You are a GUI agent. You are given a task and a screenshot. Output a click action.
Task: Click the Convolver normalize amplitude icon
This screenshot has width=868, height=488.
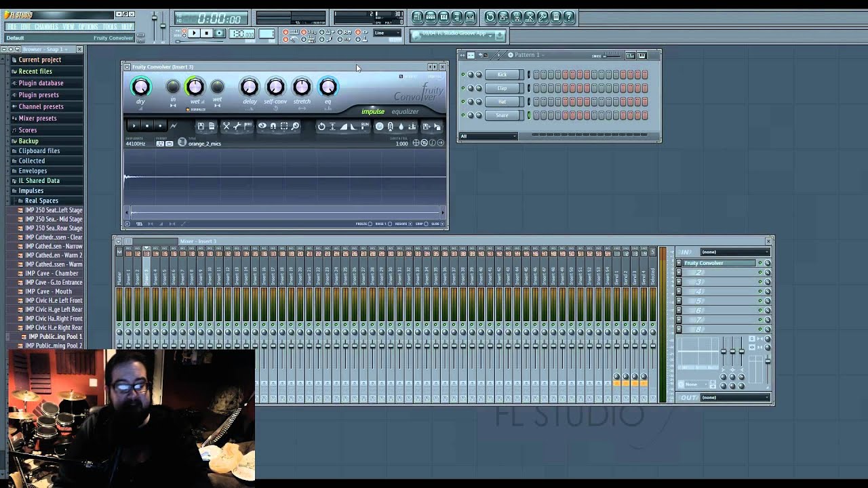coord(332,126)
